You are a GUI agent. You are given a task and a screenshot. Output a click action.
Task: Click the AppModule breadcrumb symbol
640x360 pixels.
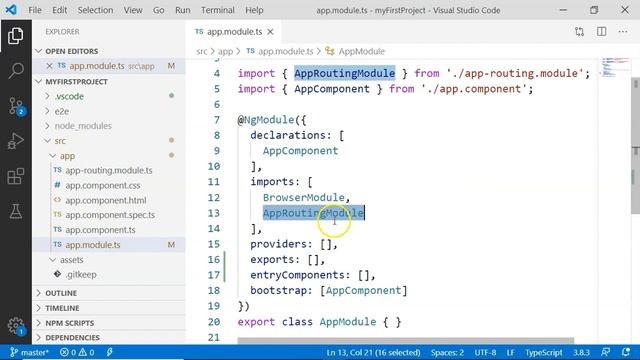point(356,51)
